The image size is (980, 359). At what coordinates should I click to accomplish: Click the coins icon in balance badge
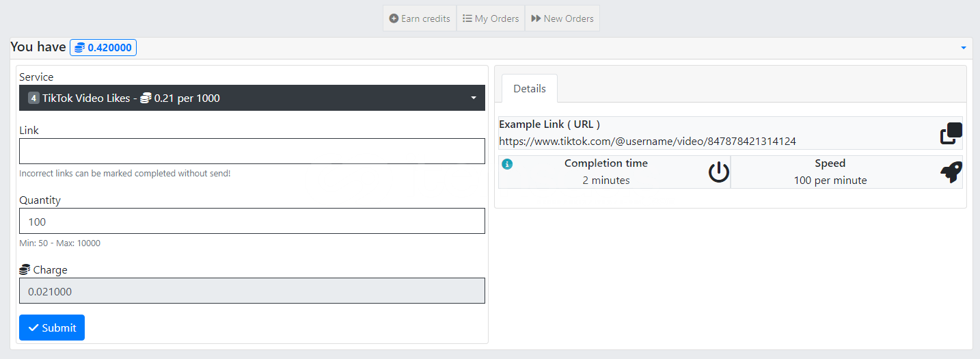click(80, 48)
